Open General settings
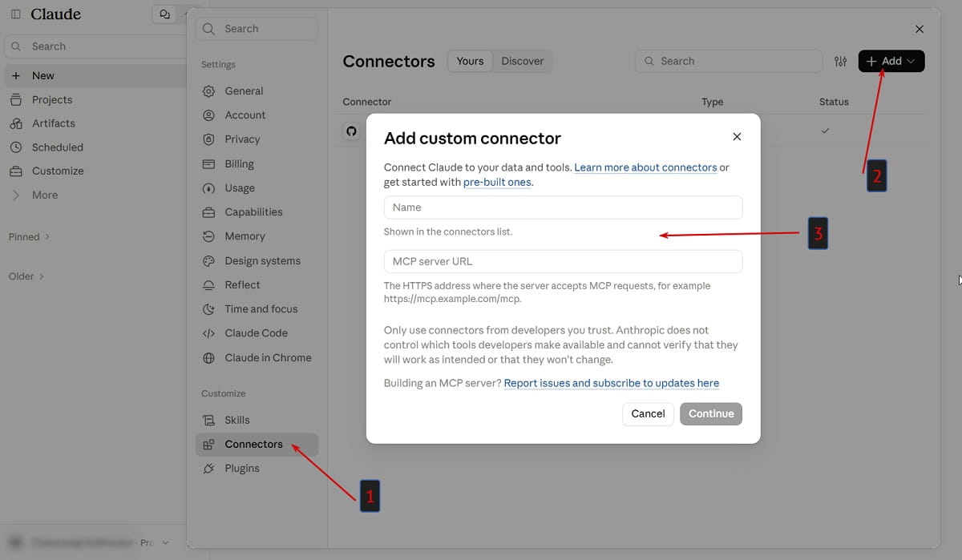962x560 pixels. [x=257, y=91]
